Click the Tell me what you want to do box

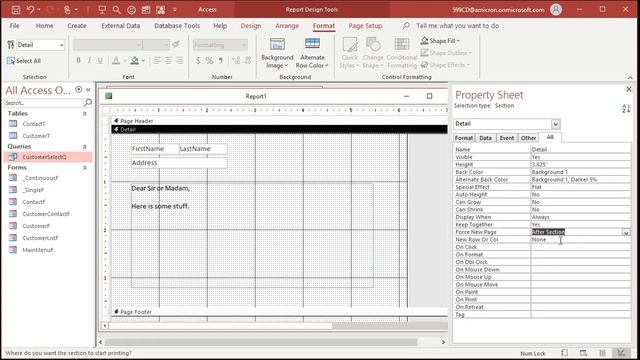coord(457,26)
